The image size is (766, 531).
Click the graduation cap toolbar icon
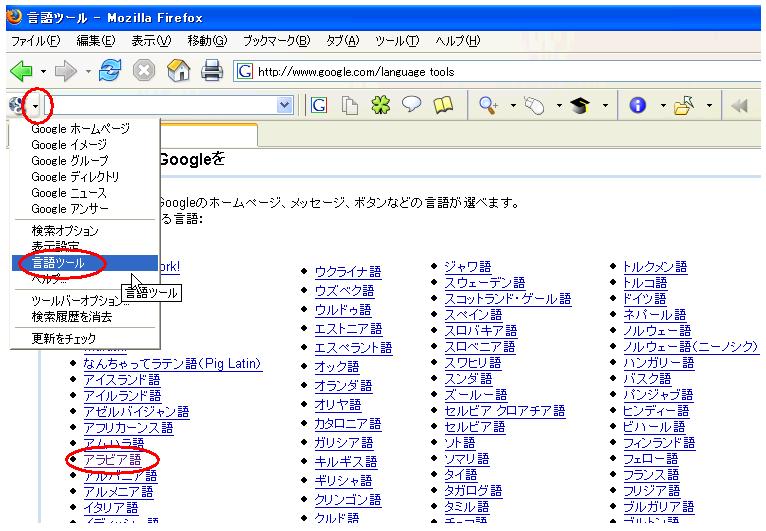pos(580,105)
